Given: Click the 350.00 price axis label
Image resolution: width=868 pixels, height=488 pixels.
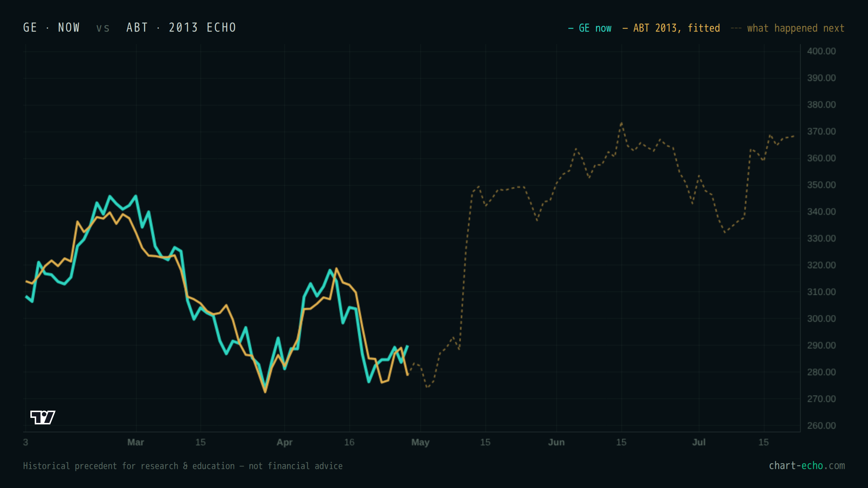Looking at the screenshot, I should (x=821, y=185).
